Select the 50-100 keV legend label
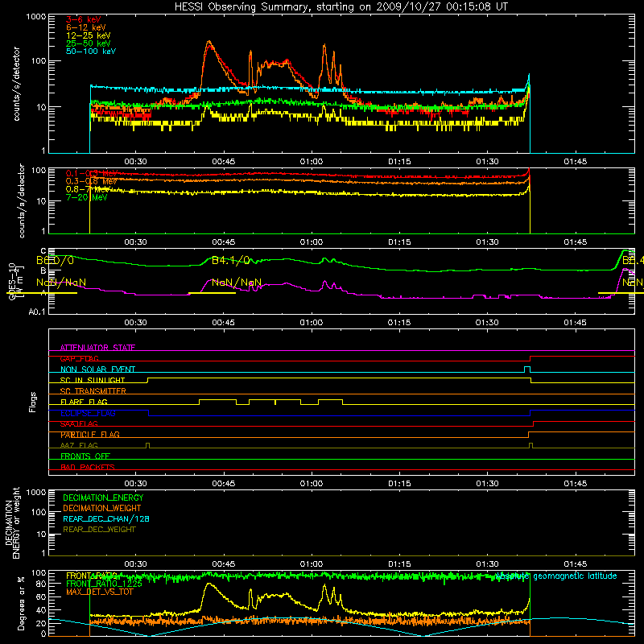The width and height of the screenshot is (644, 644). point(91,52)
